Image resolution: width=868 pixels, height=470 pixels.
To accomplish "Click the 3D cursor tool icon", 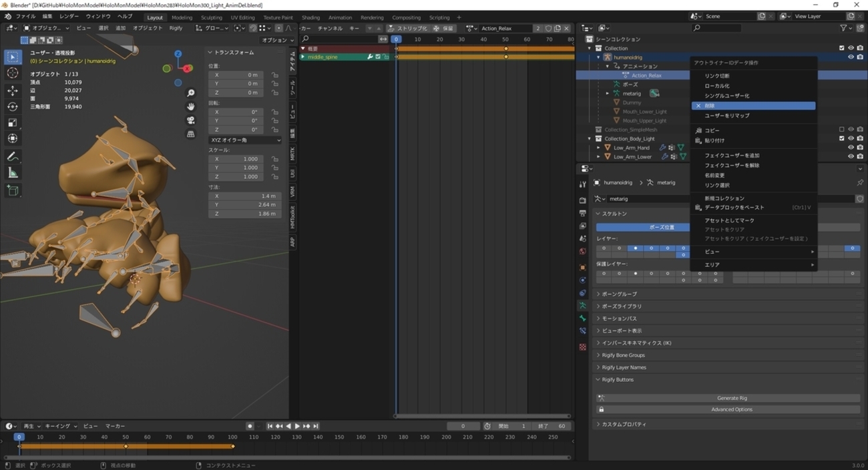I will pyautogui.click(x=13, y=73).
